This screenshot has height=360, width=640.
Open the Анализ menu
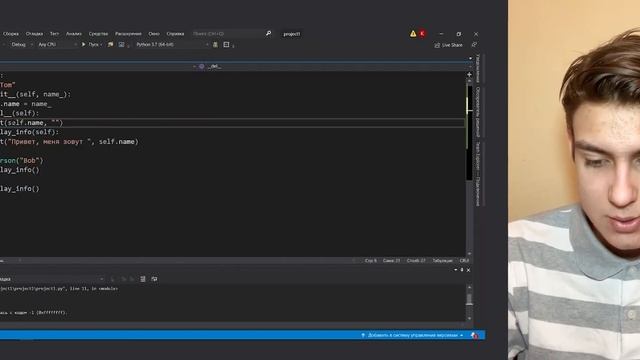74,34
